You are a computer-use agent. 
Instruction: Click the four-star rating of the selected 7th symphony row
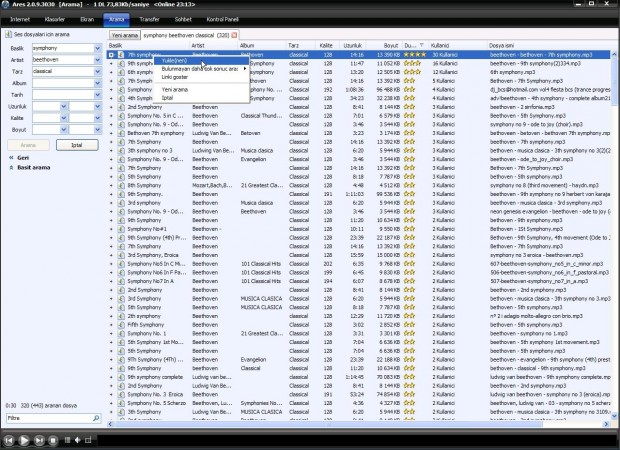click(x=415, y=55)
